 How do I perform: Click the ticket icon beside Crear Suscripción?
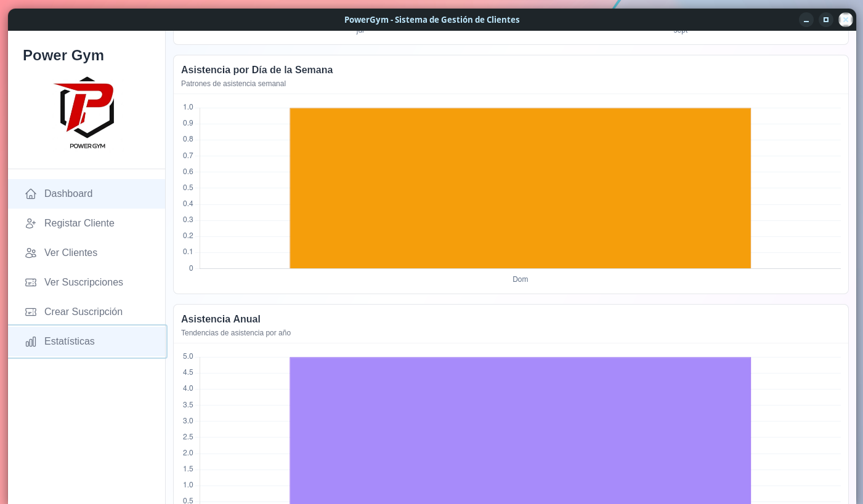point(31,312)
